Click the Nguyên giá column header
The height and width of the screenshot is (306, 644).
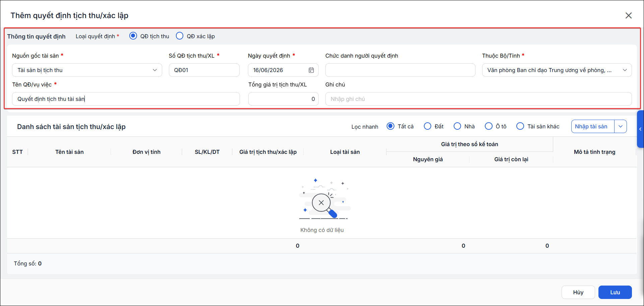(x=428, y=159)
